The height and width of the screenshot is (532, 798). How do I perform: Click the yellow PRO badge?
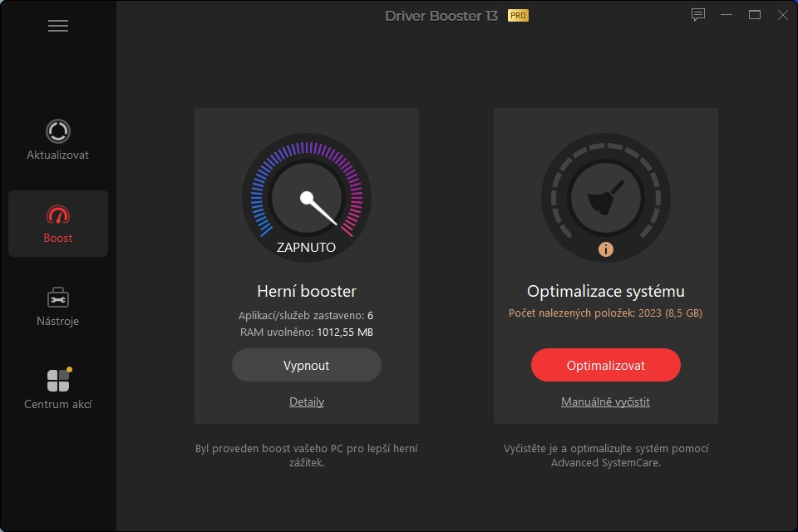coord(518,16)
